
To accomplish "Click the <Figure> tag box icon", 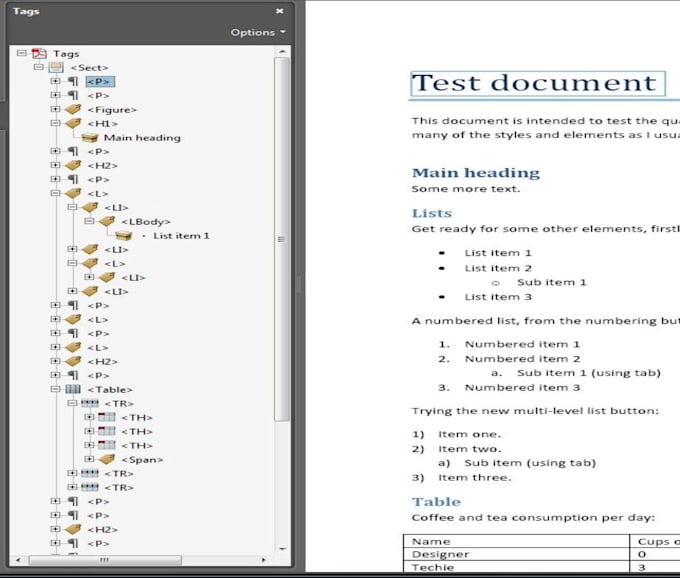I will (73, 109).
